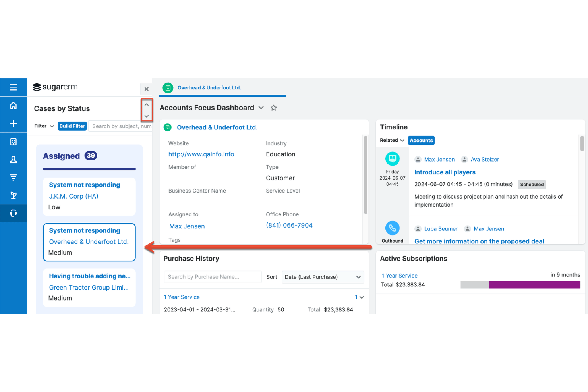588x392 pixels.
Task: Open the sprout Leads sidebar icon
Action: (14, 195)
